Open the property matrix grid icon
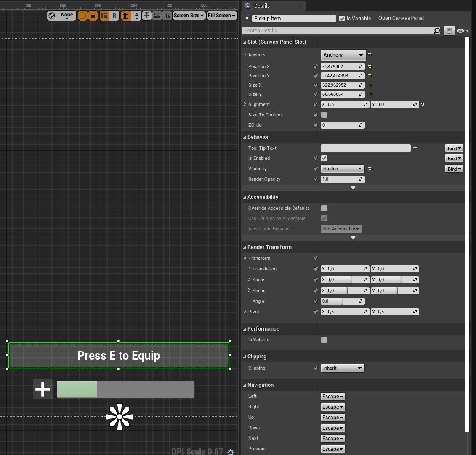The image size is (476, 455). tap(449, 31)
